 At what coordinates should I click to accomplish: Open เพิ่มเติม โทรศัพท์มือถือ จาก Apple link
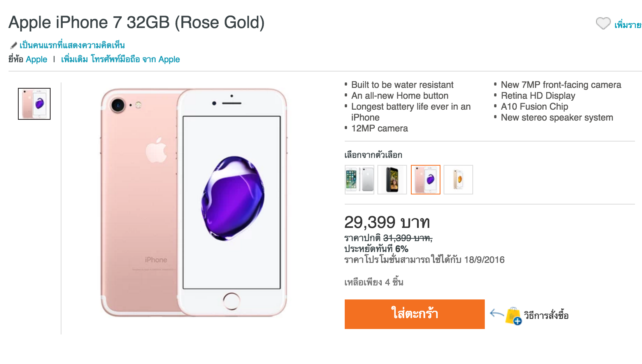[120, 59]
